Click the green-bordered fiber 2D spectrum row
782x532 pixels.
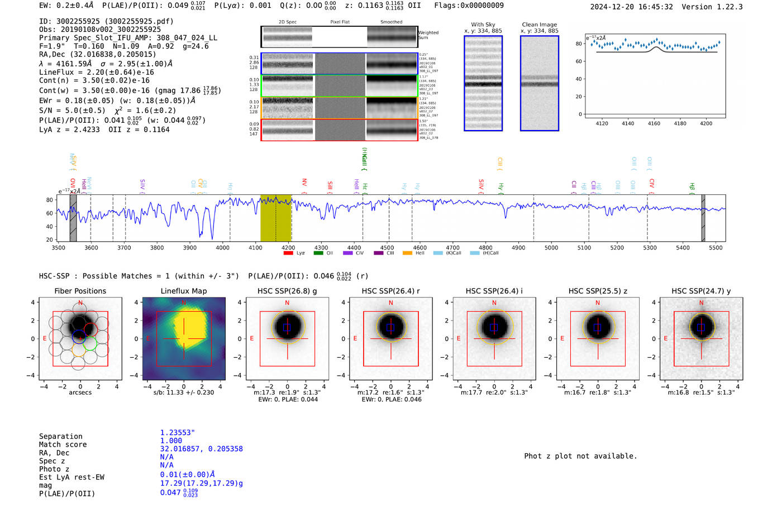tap(340, 86)
